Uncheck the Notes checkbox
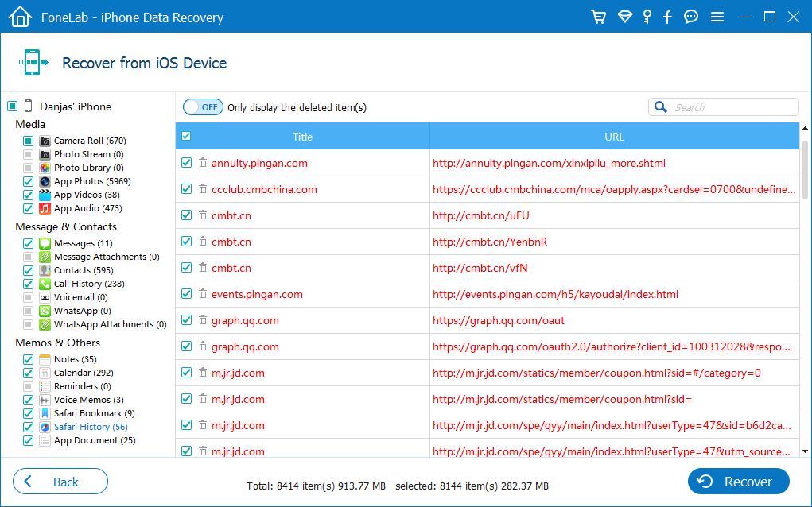 coord(28,359)
